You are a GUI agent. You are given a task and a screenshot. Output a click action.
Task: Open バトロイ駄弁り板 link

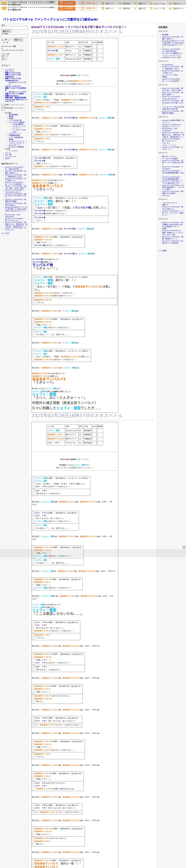[x=15, y=120]
